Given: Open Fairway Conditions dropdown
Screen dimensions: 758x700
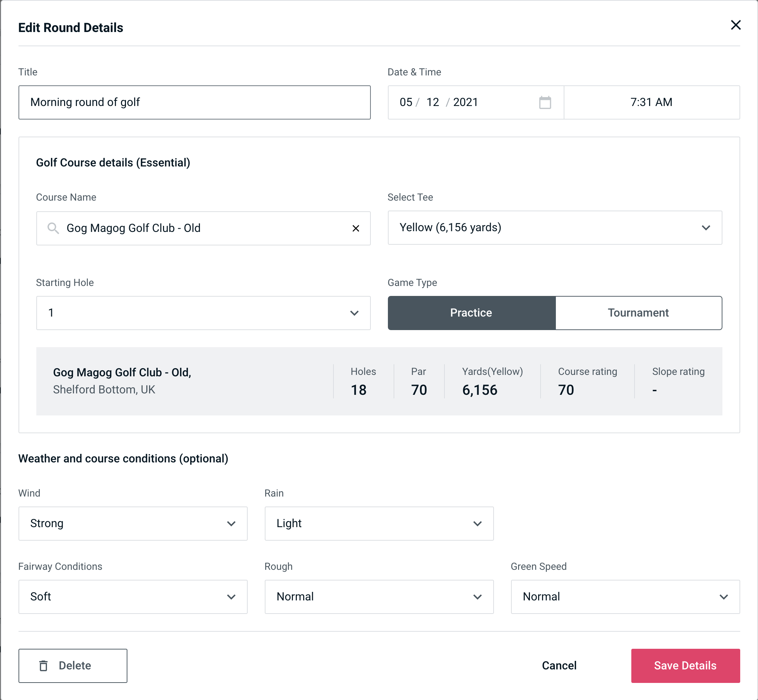Looking at the screenshot, I should [132, 596].
